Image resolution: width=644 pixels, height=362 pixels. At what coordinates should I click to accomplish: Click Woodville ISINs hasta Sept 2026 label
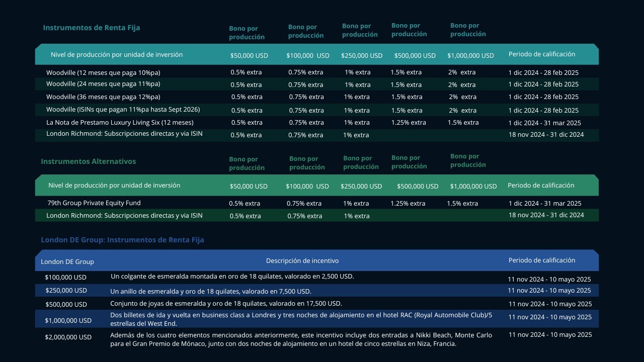tap(123, 110)
